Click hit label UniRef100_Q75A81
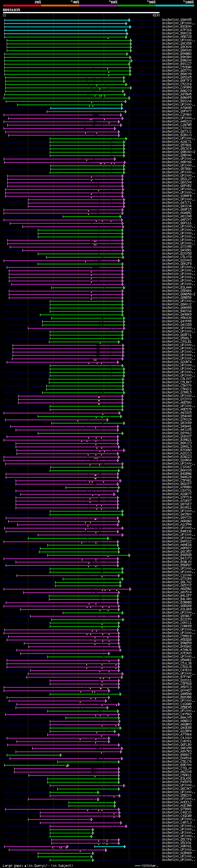 pos(177,809)
